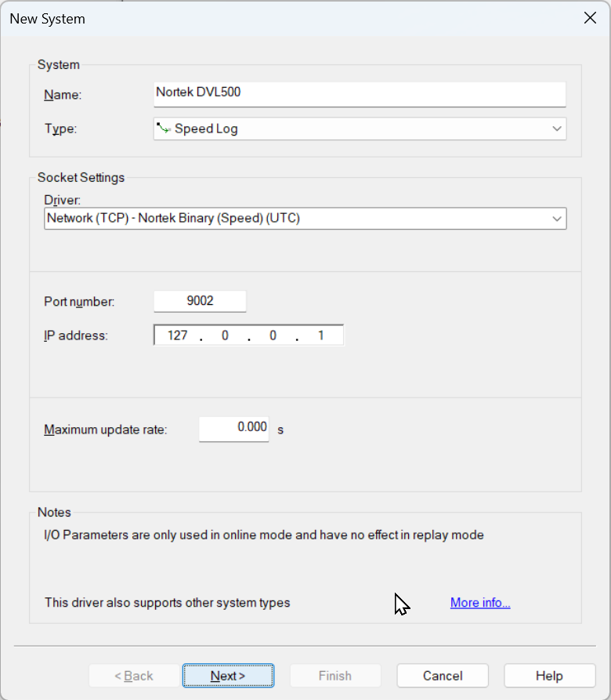Click the greyed-out Back button

click(x=134, y=676)
